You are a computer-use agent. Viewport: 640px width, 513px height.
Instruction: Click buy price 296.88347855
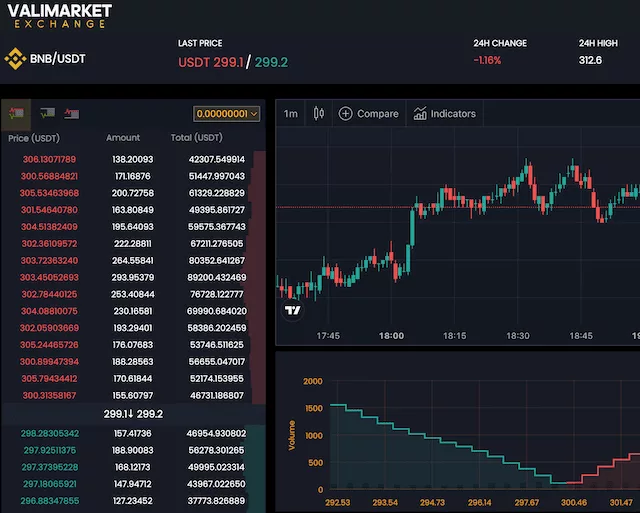(x=50, y=501)
